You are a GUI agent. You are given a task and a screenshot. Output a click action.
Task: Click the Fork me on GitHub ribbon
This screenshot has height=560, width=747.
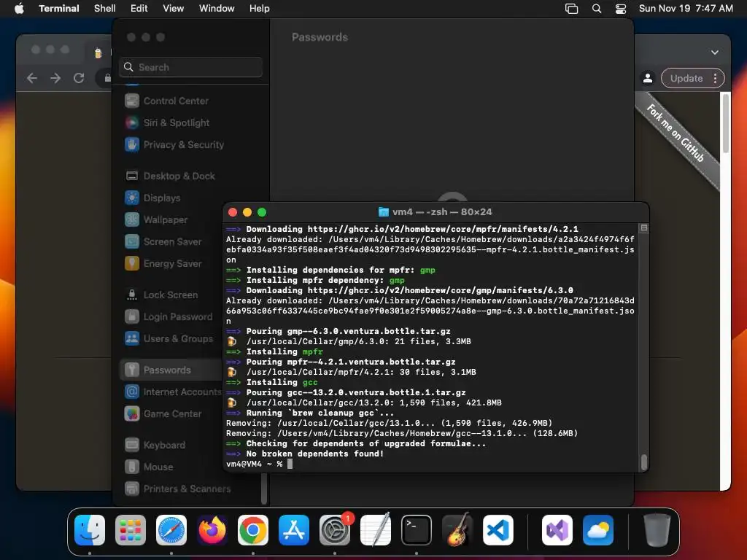pos(676,133)
